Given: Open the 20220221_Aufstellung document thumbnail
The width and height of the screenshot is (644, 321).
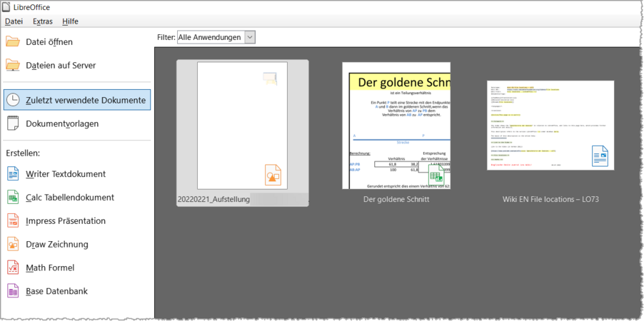Looking at the screenshot, I should 242,126.
